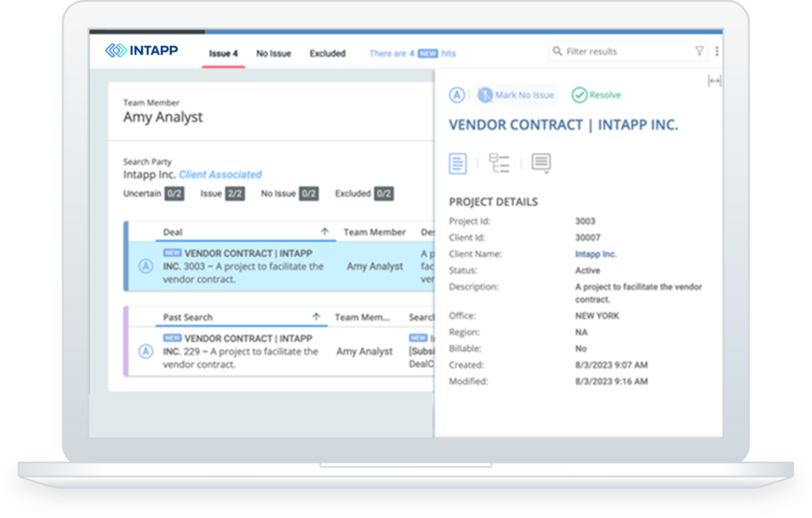This screenshot has height=518, width=812.
Task: Click the Mark No Issue button
Action: 515,94
